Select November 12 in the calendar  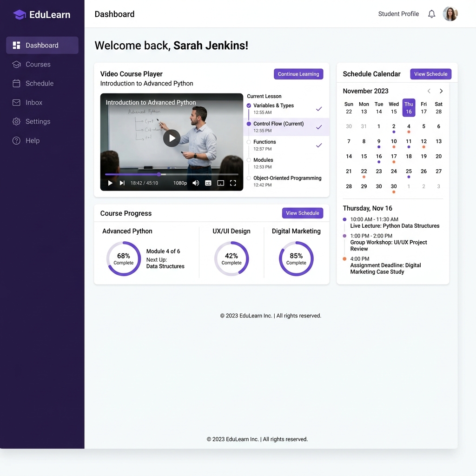coord(423,142)
